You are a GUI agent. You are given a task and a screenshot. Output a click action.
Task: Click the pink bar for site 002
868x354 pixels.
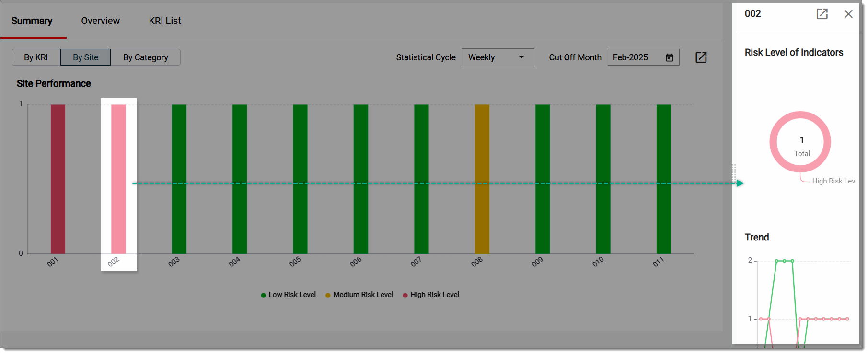coord(118,179)
